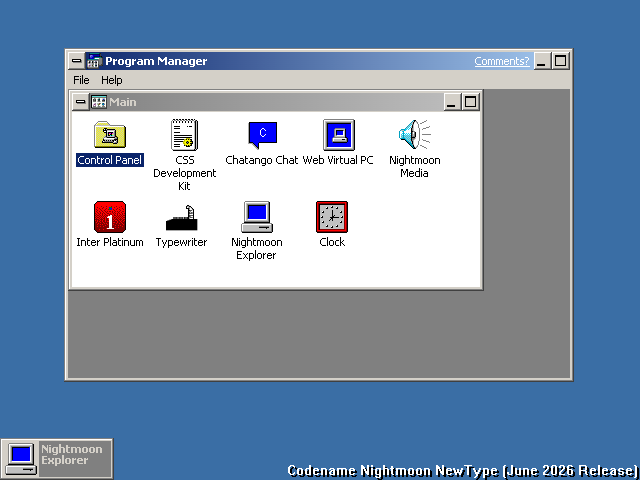Open the File menu
The width and height of the screenshot is (640, 480).
(x=81, y=80)
